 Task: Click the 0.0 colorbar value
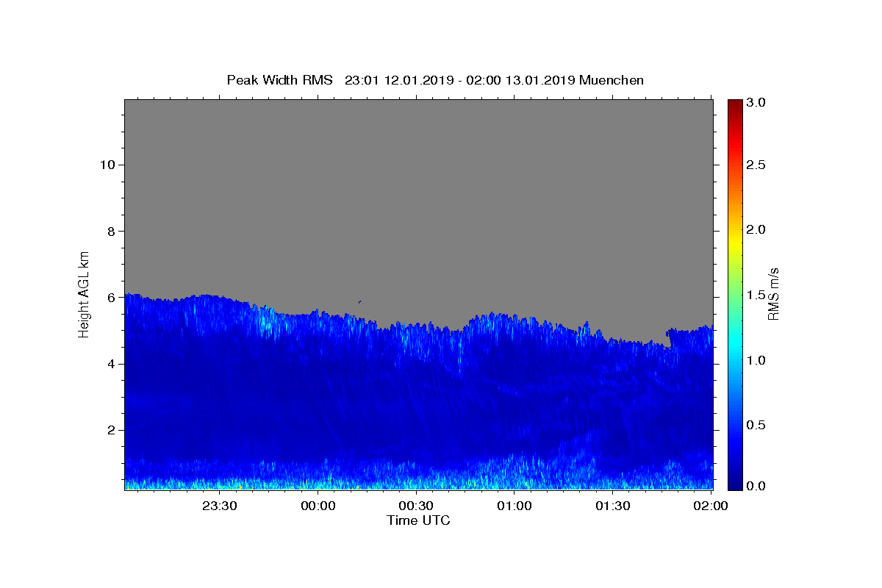pyautogui.click(x=756, y=487)
